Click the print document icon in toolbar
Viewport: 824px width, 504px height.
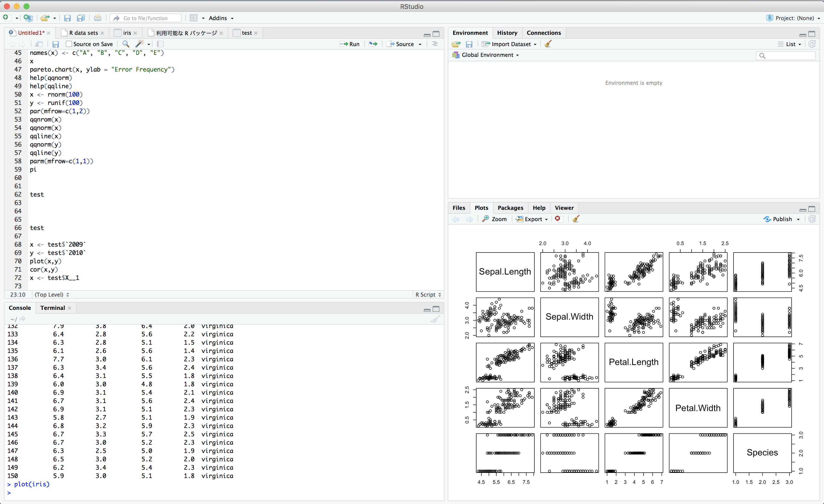point(97,18)
